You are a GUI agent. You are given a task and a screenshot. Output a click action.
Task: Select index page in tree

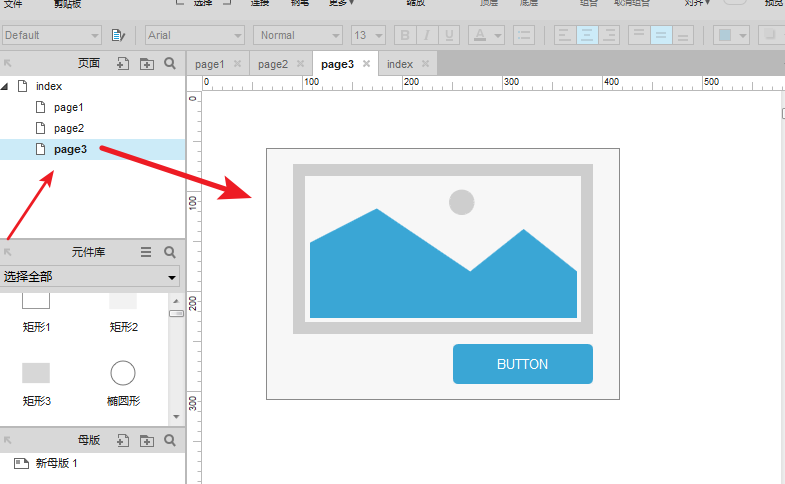[49, 86]
